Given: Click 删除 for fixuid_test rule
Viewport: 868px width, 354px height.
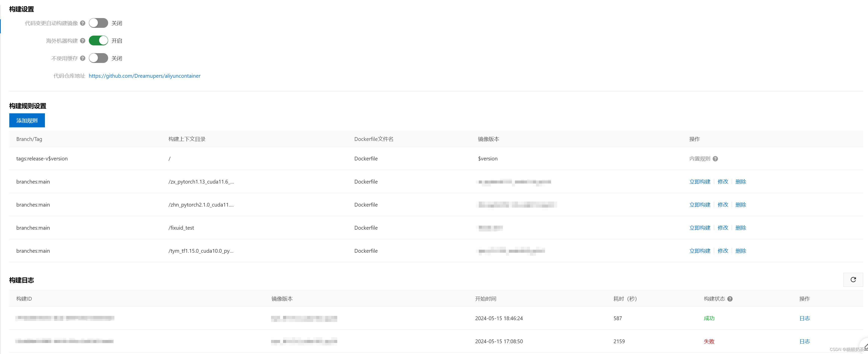Looking at the screenshot, I should (741, 228).
